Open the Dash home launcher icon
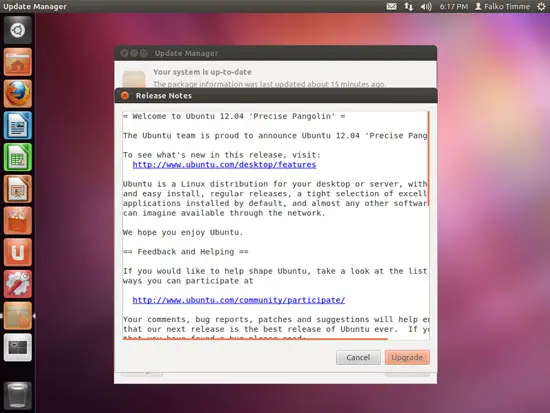The width and height of the screenshot is (550, 413). tap(18, 30)
